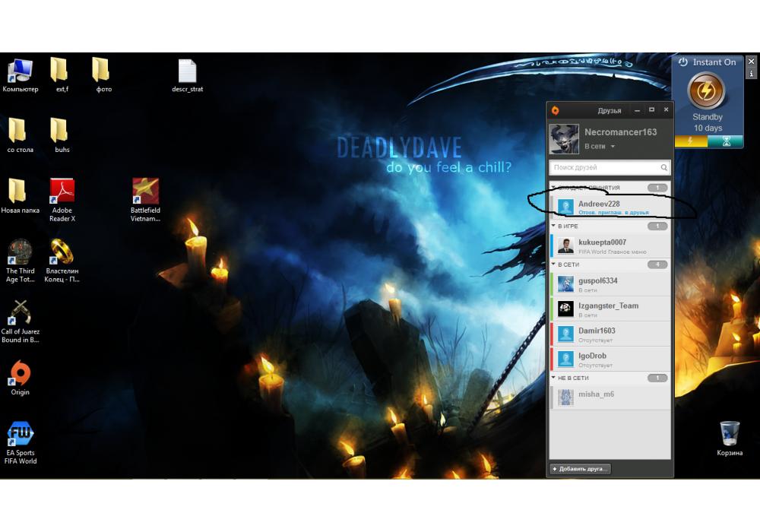Collapse the В ИГРЕ friends section

(x=553, y=226)
